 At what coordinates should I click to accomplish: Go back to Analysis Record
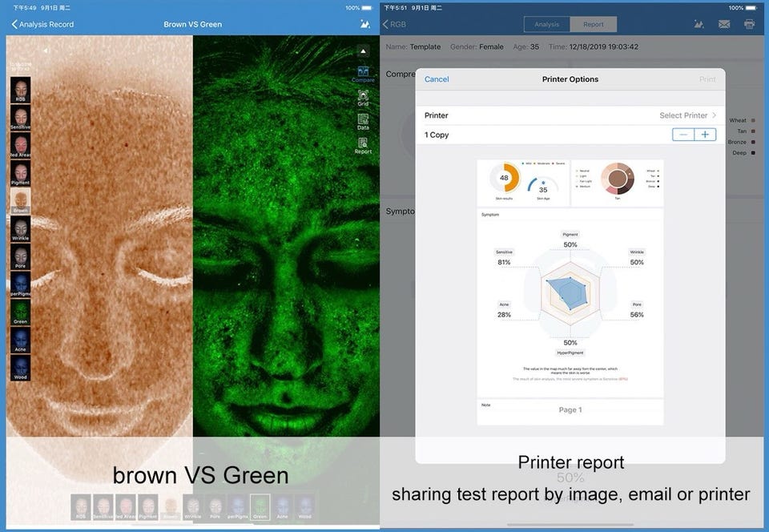[42, 24]
